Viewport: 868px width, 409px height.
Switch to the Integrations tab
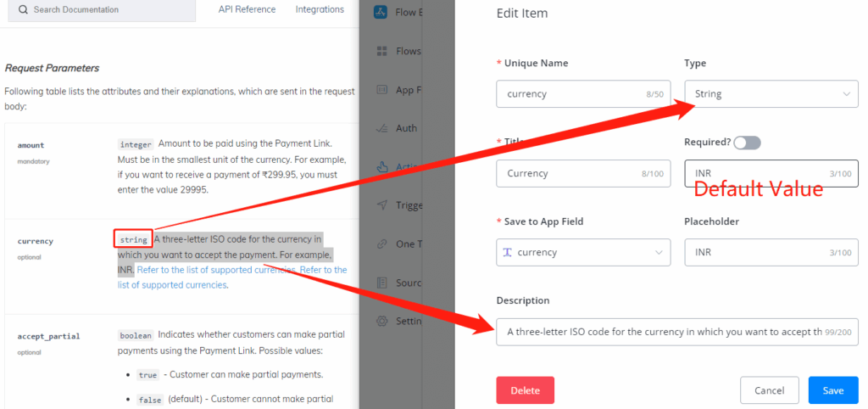coord(320,9)
